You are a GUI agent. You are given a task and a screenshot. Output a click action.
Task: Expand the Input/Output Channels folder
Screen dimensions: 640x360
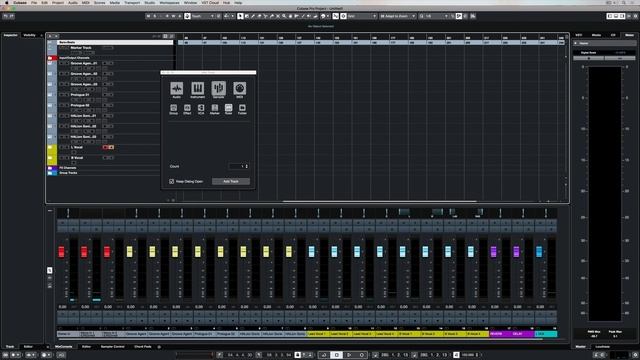pos(50,58)
